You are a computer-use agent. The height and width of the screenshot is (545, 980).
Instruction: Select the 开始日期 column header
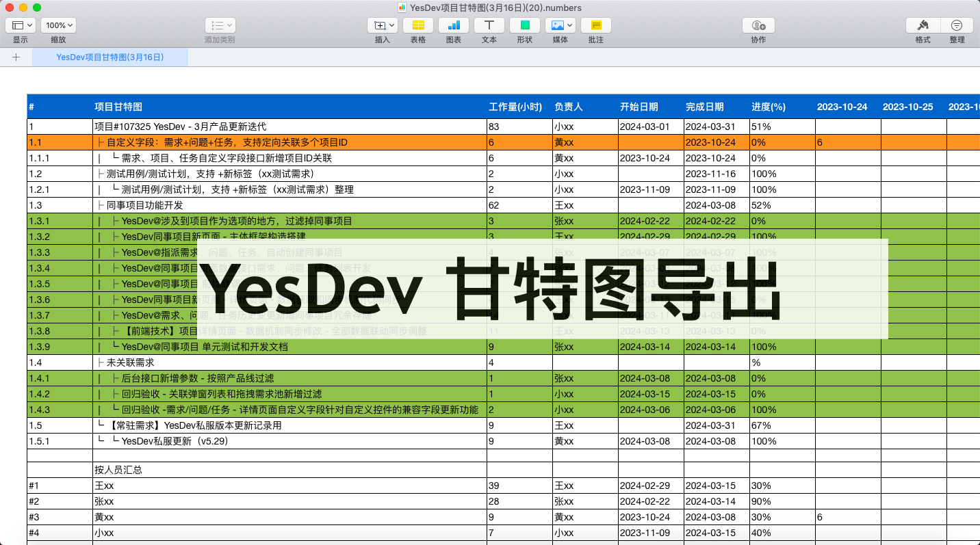pos(651,107)
